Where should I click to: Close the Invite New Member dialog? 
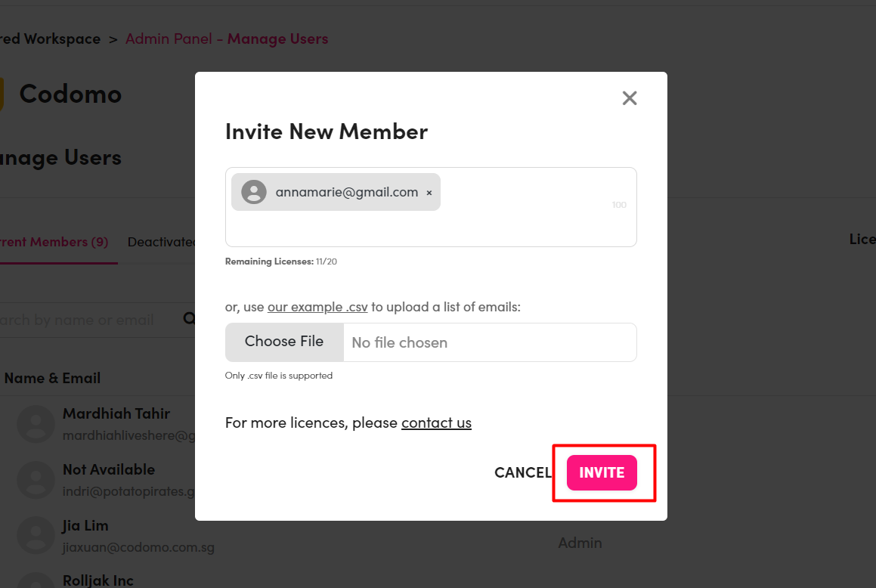[x=629, y=98]
